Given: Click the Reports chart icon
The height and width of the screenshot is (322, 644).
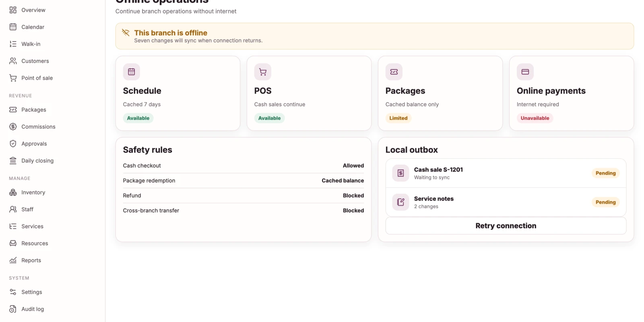Looking at the screenshot, I should pos(13,260).
